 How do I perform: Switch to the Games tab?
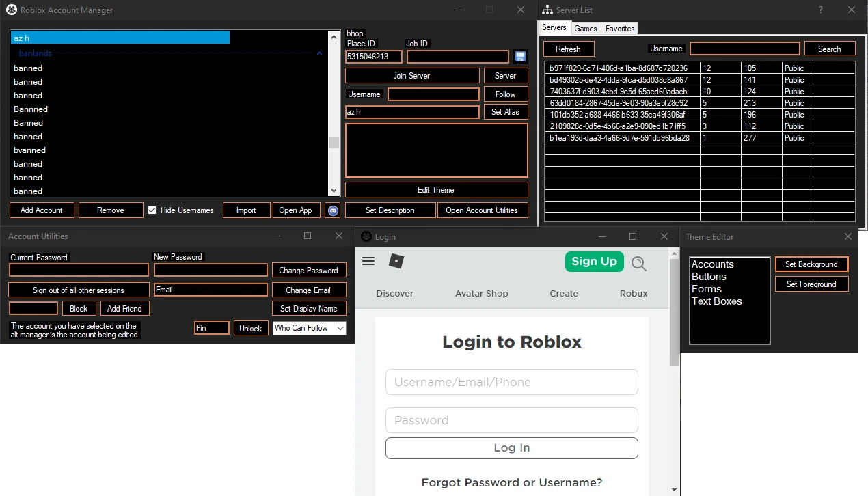tap(585, 28)
